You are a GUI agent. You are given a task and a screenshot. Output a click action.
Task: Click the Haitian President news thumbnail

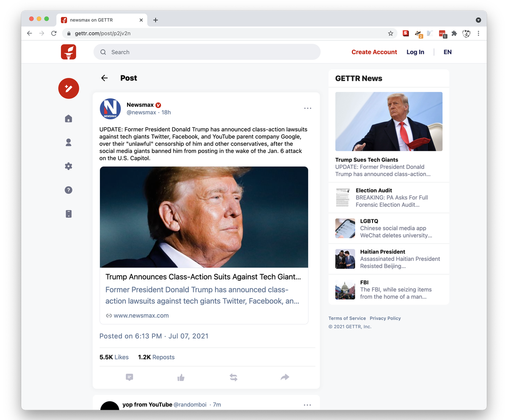tap(345, 259)
